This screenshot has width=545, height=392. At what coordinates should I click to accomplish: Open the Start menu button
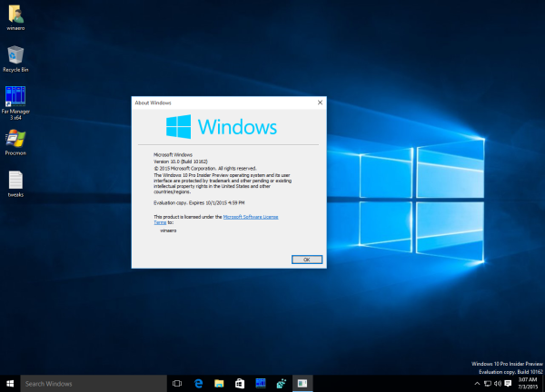[10, 383]
